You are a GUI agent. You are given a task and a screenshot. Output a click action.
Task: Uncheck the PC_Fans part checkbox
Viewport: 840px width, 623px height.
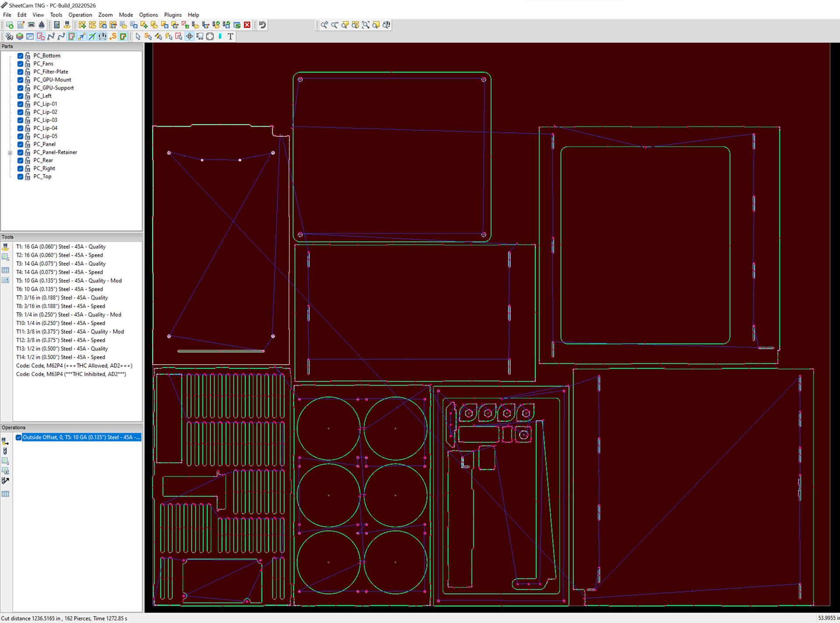coord(20,63)
